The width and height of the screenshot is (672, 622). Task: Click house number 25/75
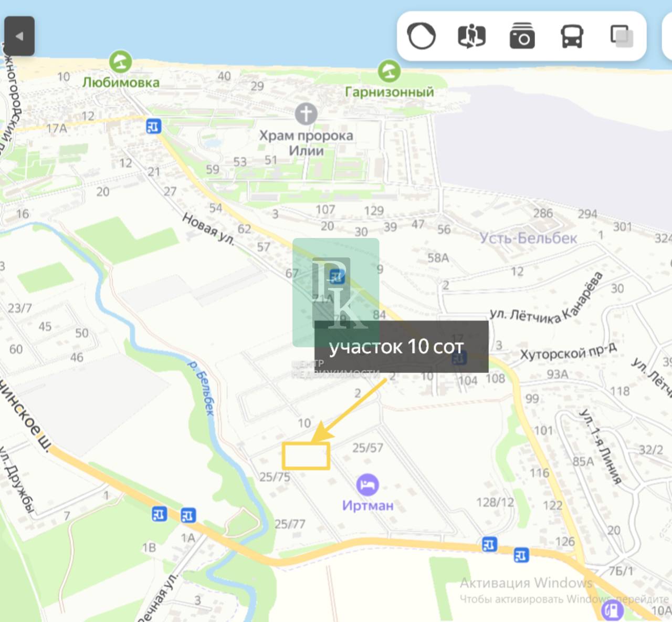275,477
